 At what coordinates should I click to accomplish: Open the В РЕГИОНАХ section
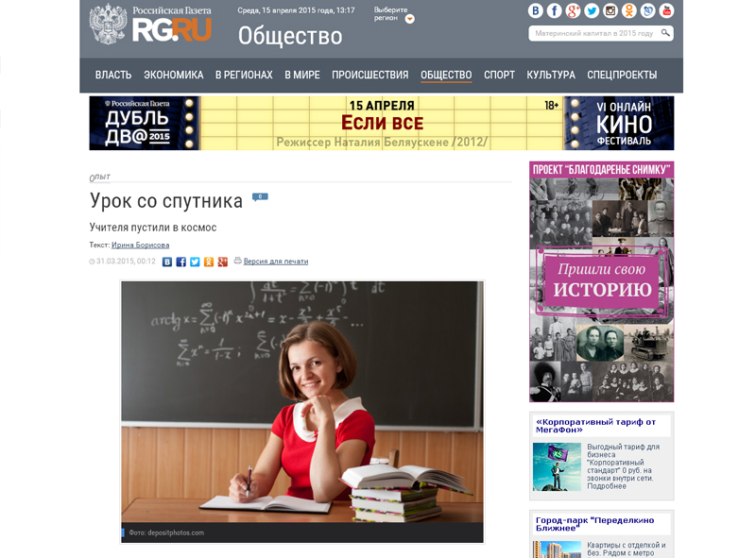244,76
